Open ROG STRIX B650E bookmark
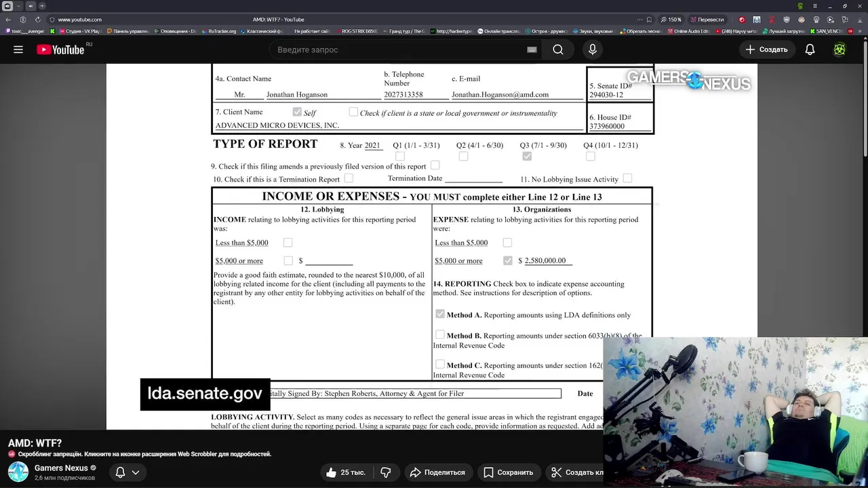868x488 pixels. coord(355,31)
